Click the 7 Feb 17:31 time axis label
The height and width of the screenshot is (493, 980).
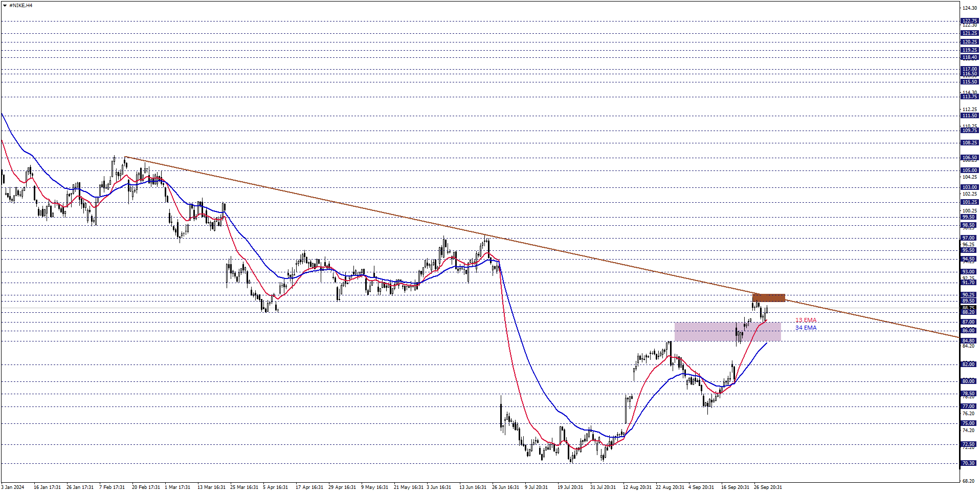coord(112,487)
